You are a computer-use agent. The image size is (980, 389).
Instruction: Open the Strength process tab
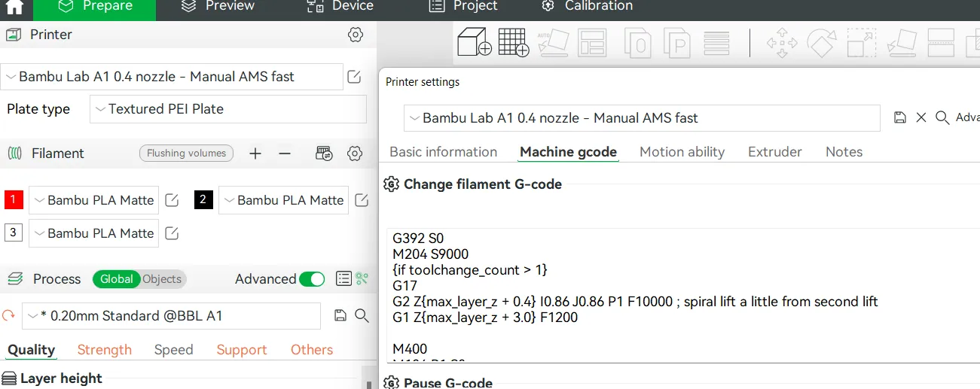[x=105, y=350]
